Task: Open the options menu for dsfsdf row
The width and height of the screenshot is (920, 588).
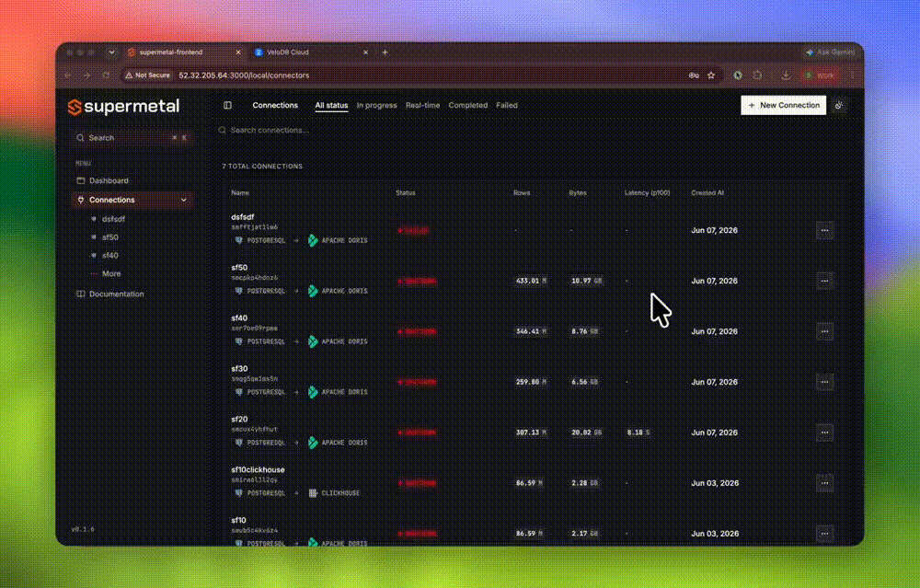Action: [824, 231]
